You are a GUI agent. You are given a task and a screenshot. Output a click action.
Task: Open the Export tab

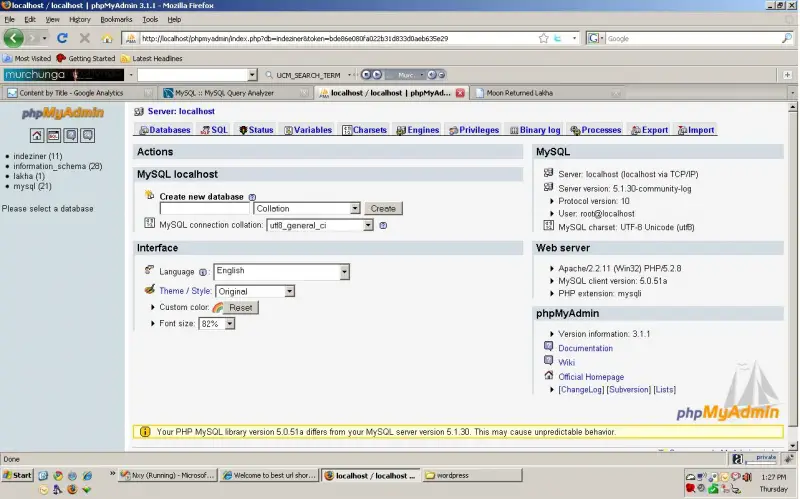pyautogui.click(x=649, y=130)
